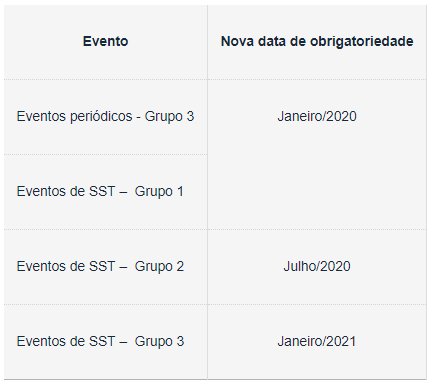The height and width of the screenshot is (384, 431).
Task: Select the Eventos de SST – Grupo 3 cell
Action: [x=105, y=342]
